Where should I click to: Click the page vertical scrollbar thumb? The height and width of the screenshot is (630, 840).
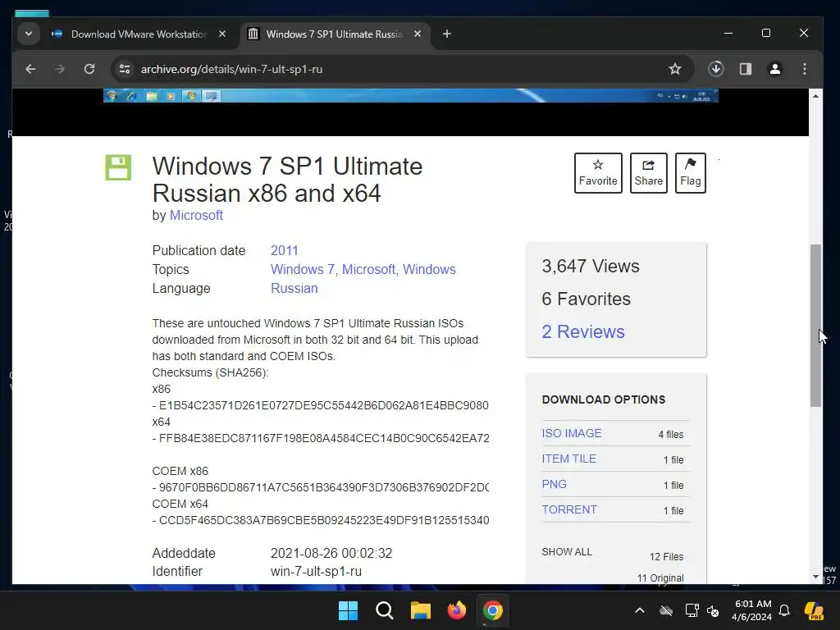pyautogui.click(x=815, y=325)
